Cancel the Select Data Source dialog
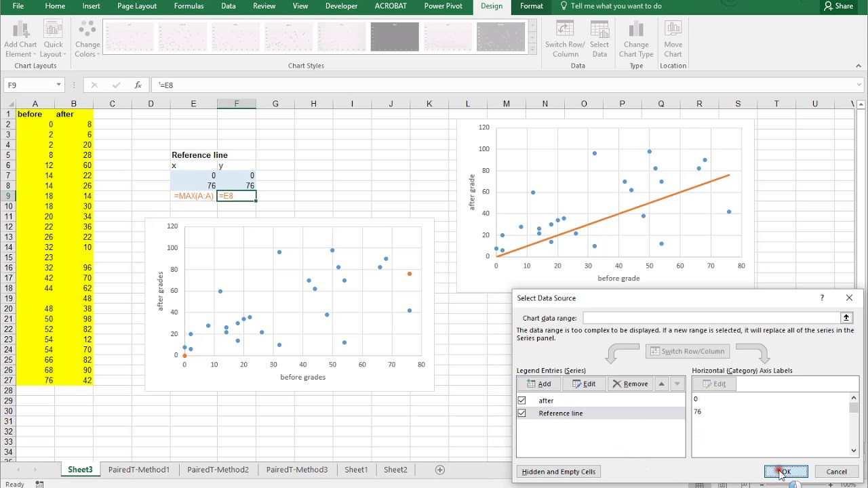Image resolution: width=868 pixels, height=488 pixels. (836, 472)
